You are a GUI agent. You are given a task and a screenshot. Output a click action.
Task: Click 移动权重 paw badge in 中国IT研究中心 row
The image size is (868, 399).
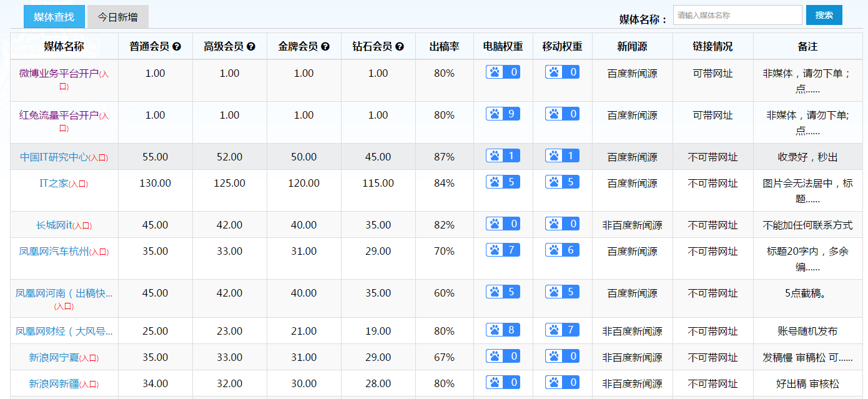562,156
